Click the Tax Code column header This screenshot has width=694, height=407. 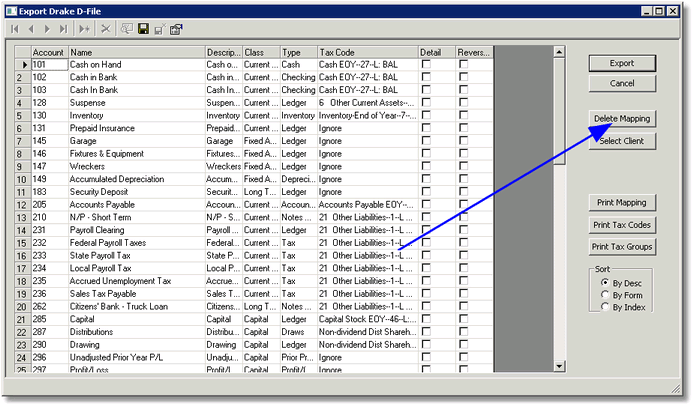[368, 52]
